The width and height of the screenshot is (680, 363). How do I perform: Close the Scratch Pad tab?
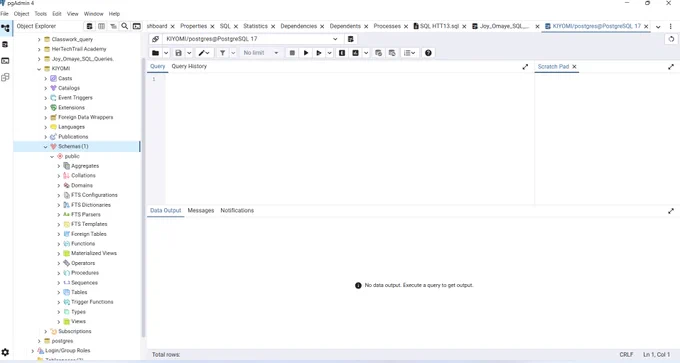(574, 67)
